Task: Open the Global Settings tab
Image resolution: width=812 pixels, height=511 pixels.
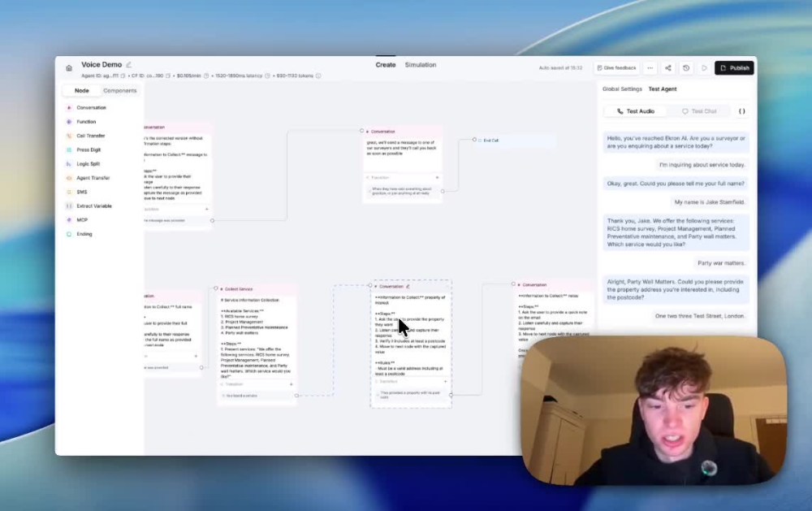Action: pyautogui.click(x=622, y=89)
